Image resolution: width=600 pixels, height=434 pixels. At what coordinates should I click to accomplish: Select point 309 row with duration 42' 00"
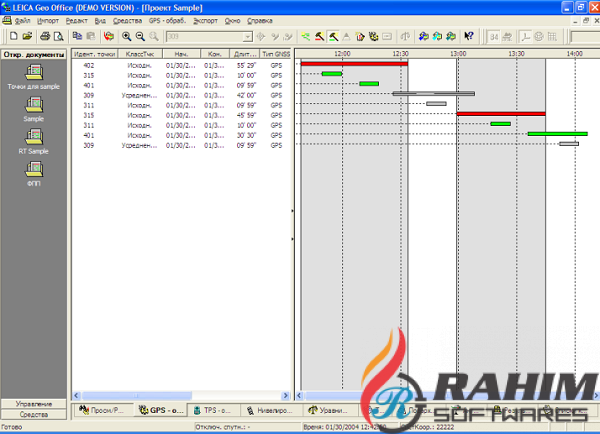click(181, 95)
